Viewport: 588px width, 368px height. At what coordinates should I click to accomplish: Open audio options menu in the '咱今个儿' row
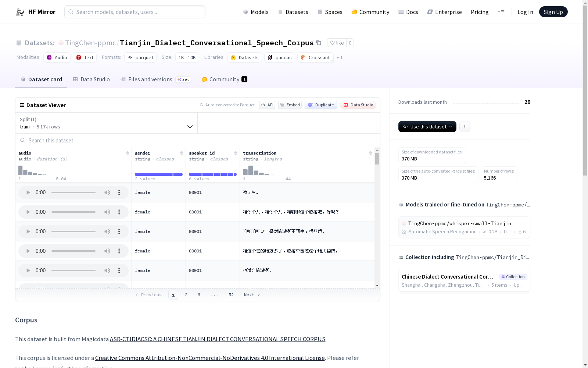click(119, 212)
